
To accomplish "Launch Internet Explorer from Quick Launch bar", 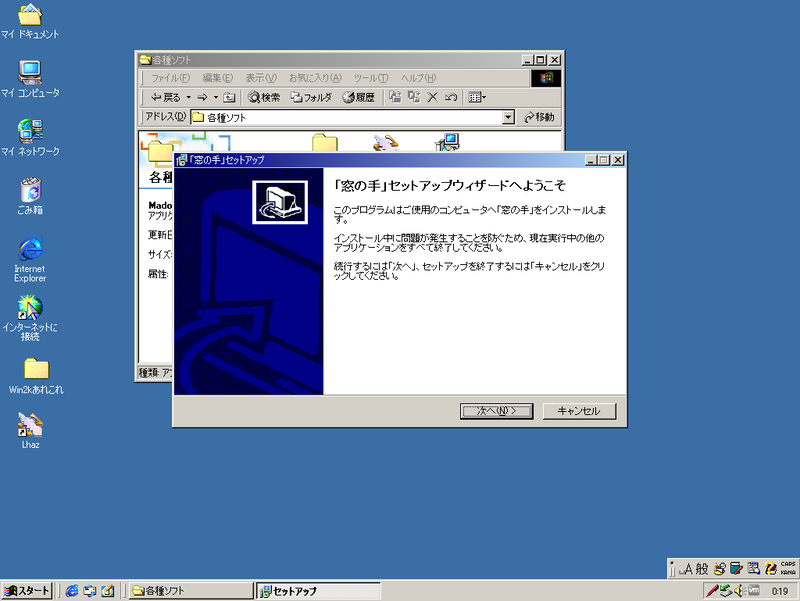I will [x=72, y=590].
